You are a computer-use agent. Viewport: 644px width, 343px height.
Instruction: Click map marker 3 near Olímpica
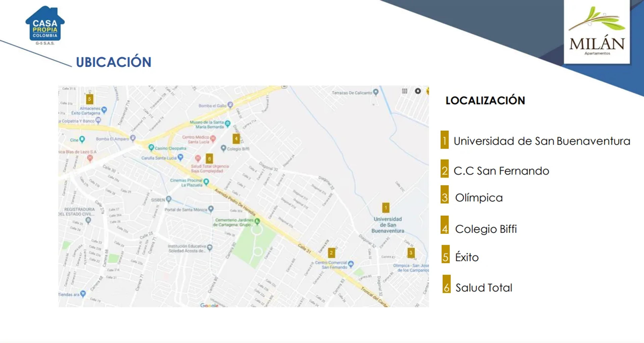click(x=411, y=253)
